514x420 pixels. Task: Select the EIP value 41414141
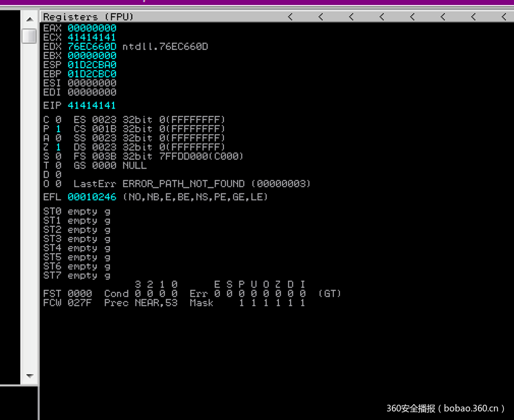coord(92,106)
